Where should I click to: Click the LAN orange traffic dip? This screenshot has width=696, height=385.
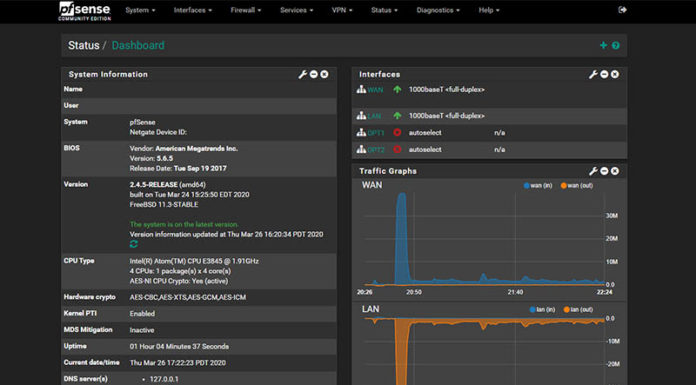coord(402,351)
